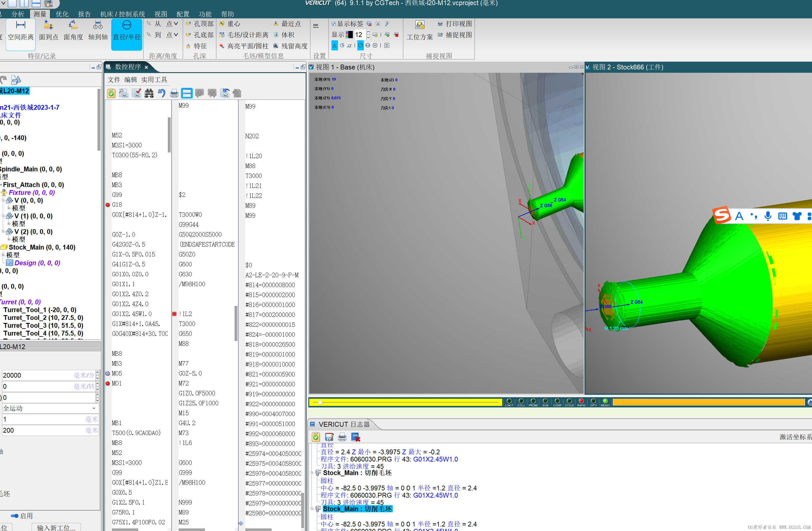Click the NC program search icon
The height and width of the screenshot is (531, 812).
124,93
